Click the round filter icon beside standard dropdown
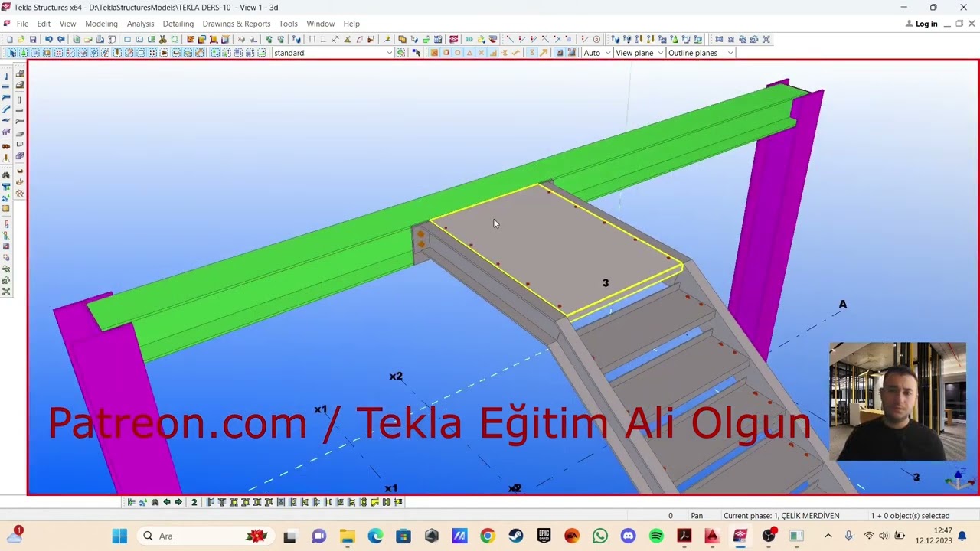Viewport: 980px width, 551px height. (400, 53)
